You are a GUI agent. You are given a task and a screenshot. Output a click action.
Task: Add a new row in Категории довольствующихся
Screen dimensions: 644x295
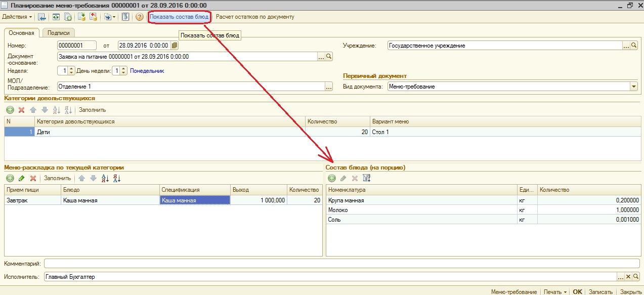(10, 110)
